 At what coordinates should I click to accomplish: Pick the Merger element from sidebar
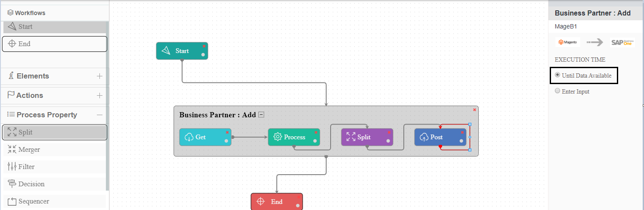tap(55, 150)
